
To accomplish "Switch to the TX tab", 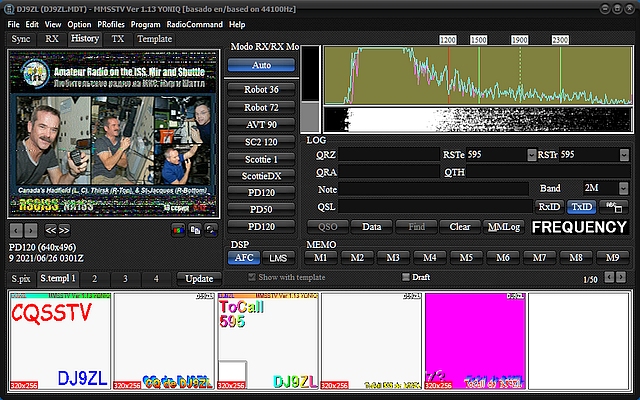I will point(118,39).
